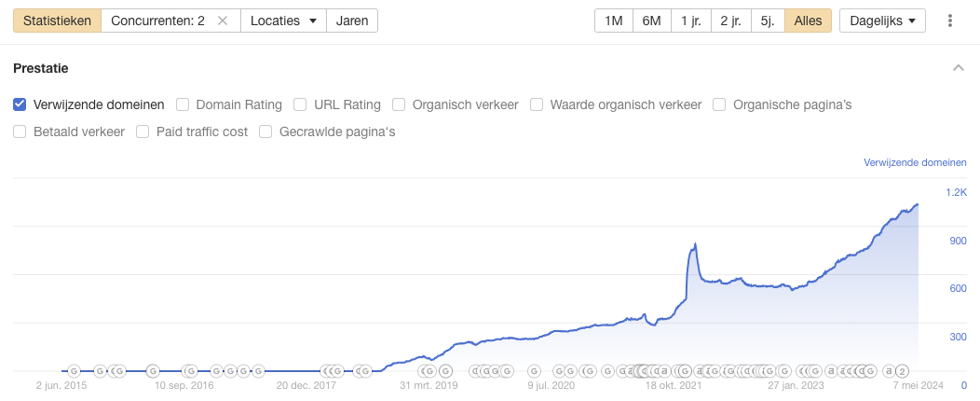Expand the Dagelijks interval dropdown

click(x=882, y=21)
